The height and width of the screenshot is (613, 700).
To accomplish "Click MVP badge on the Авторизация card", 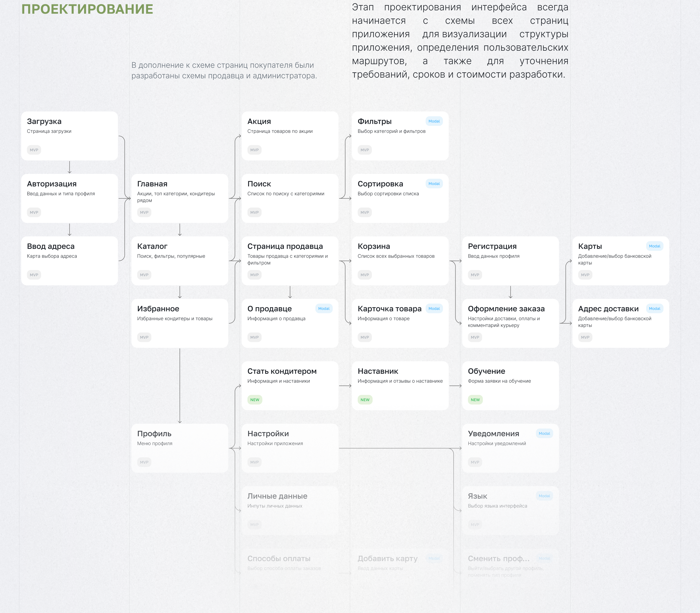I will tap(34, 212).
